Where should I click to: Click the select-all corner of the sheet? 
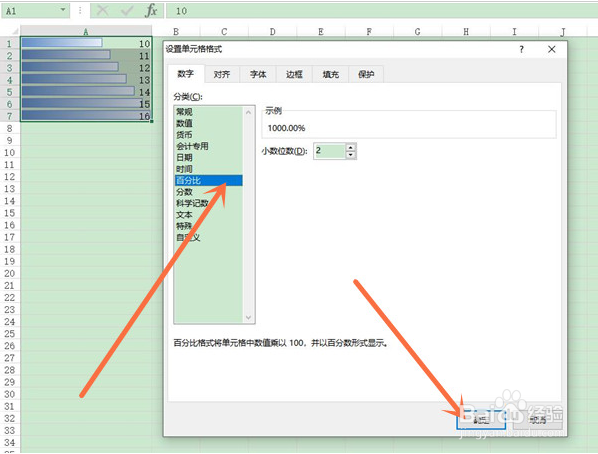10,31
